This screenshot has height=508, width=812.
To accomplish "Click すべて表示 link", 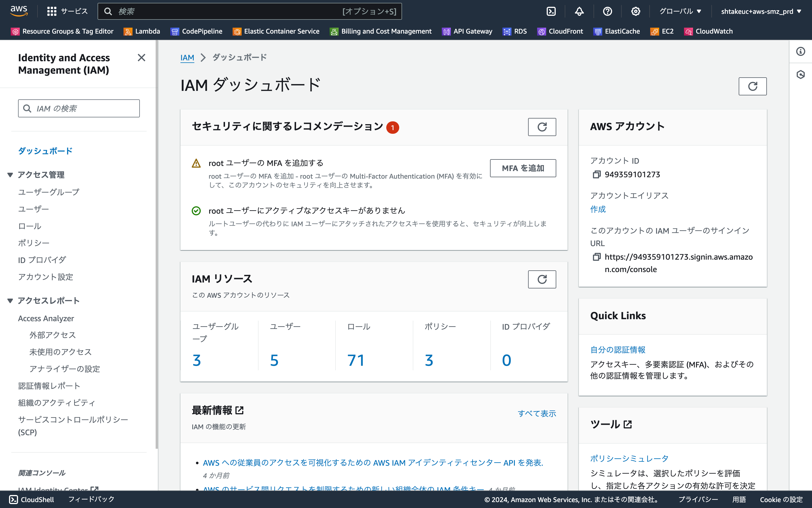I will pyautogui.click(x=537, y=413).
